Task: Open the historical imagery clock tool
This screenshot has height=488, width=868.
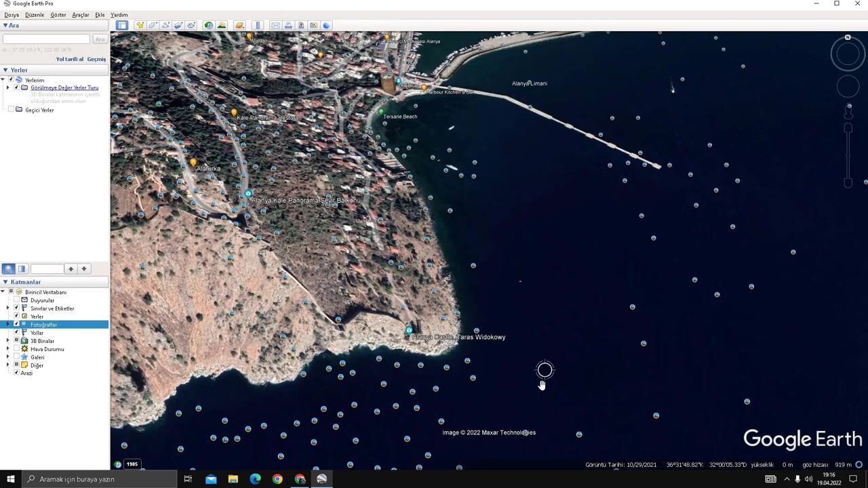Action: 208,25
